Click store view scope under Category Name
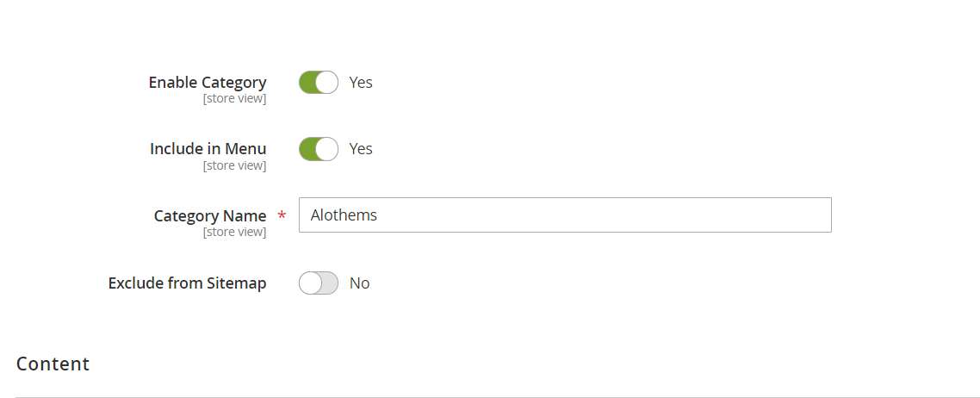The height and width of the screenshot is (398, 980). click(234, 233)
